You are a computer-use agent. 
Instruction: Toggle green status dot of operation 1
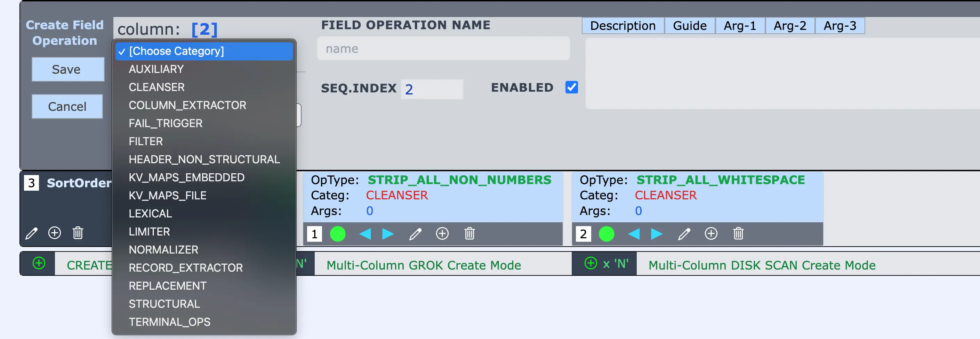point(338,234)
